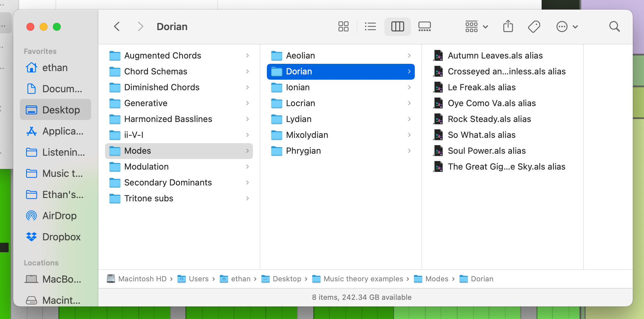Click Users in the path bar

click(x=198, y=279)
